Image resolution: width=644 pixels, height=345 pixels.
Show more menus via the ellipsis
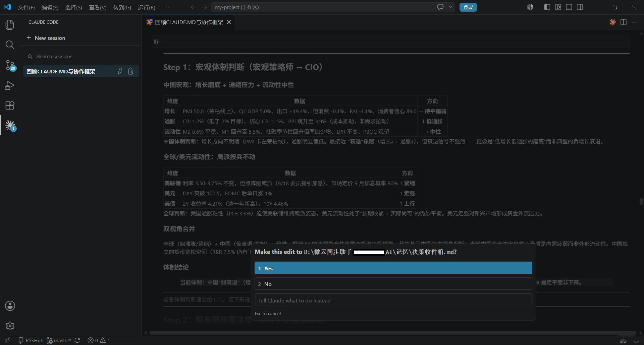tap(167, 7)
